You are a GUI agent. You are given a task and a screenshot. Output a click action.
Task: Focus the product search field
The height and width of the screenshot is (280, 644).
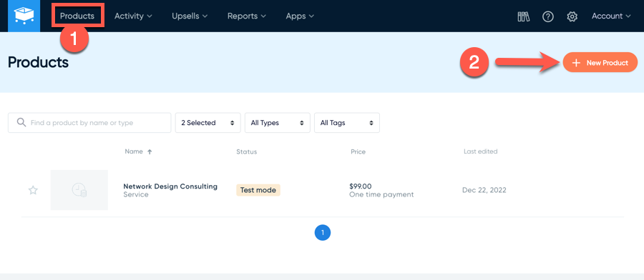click(89, 123)
